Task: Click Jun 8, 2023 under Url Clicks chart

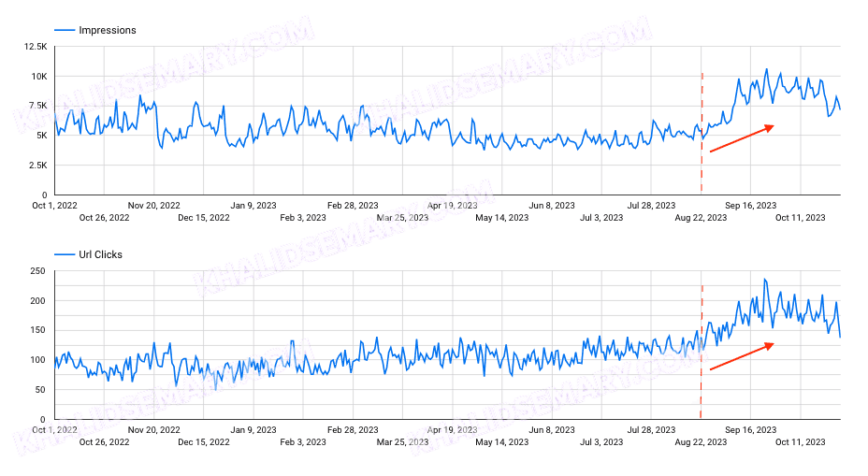Action: (x=552, y=429)
